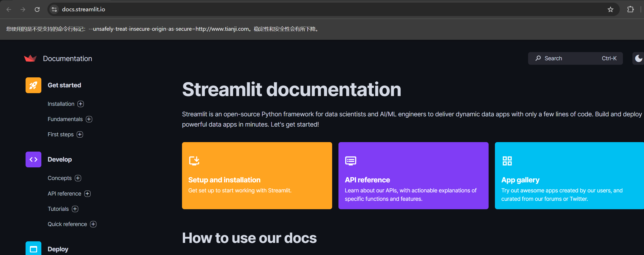Toggle the dark mode moon icon

coord(638,58)
